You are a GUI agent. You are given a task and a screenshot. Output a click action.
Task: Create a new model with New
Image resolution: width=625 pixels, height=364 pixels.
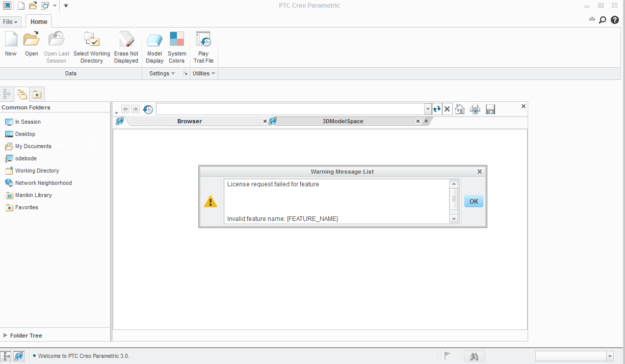11,44
